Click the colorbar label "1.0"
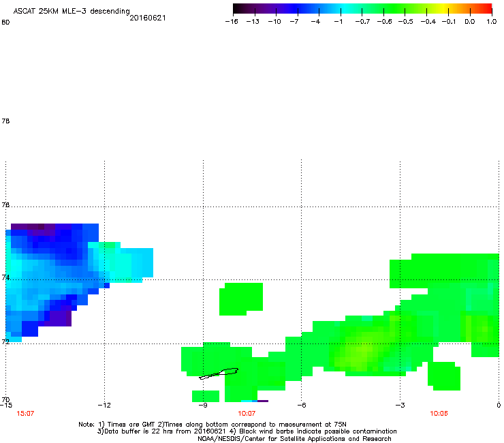 (x=492, y=22)
